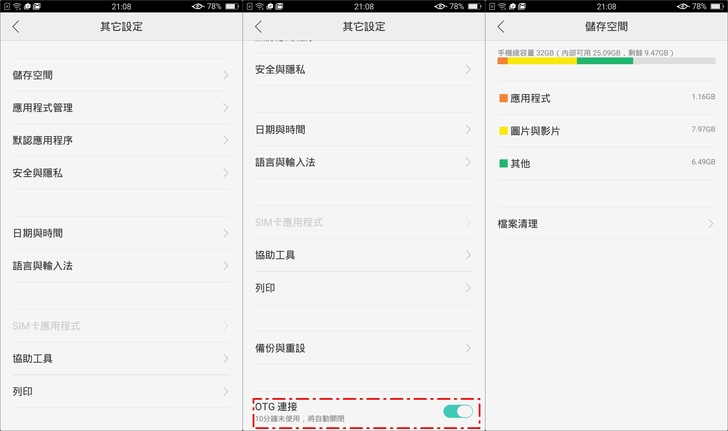Tap the 應用程式 storage category label
728x431 pixels.
pyautogui.click(x=530, y=98)
